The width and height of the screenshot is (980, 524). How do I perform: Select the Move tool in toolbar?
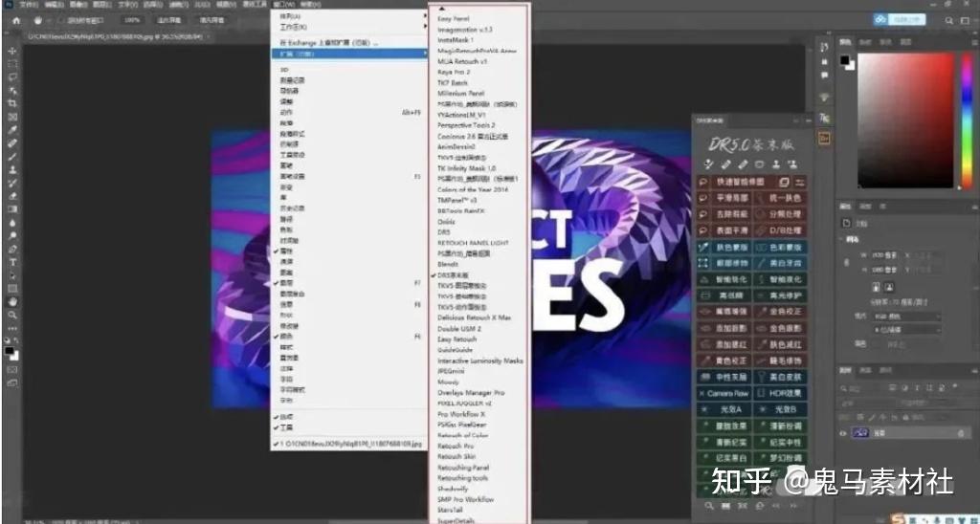tap(11, 50)
